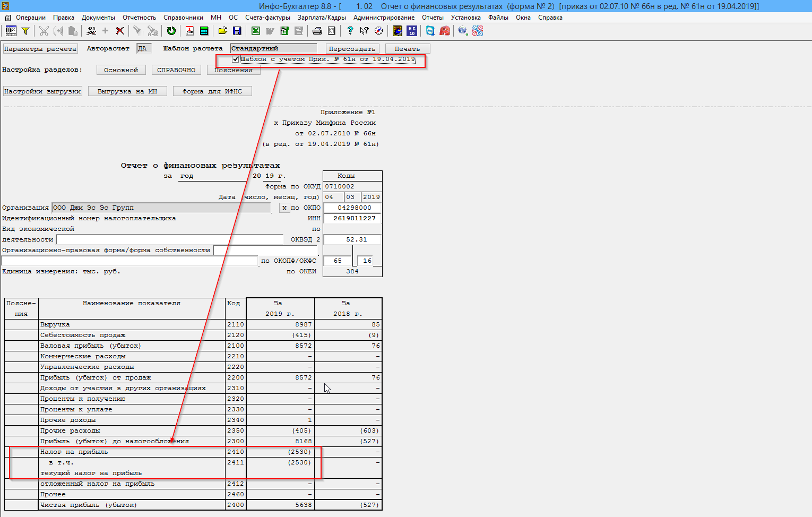The image size is (812, 517).
Task: Click the open folder icon
Action: 223,31
